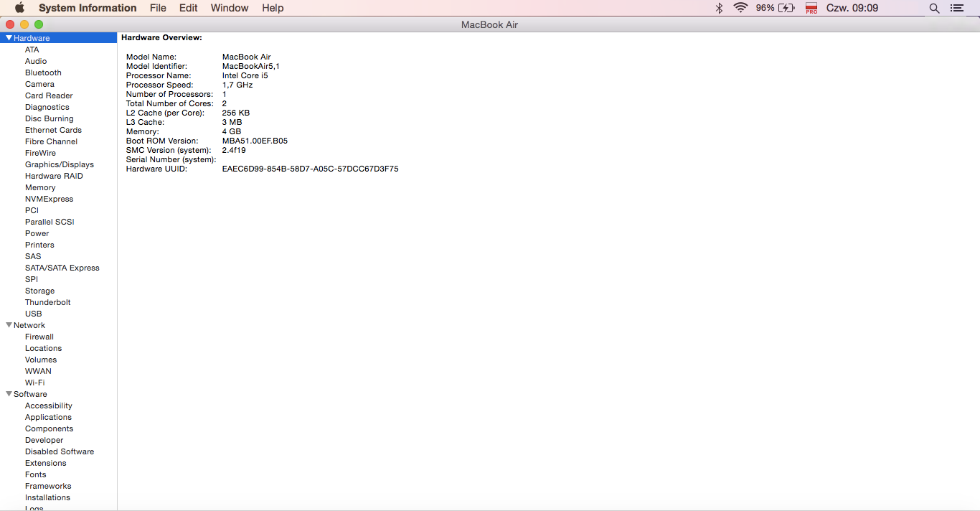Select the Software category row

point(59,394)
